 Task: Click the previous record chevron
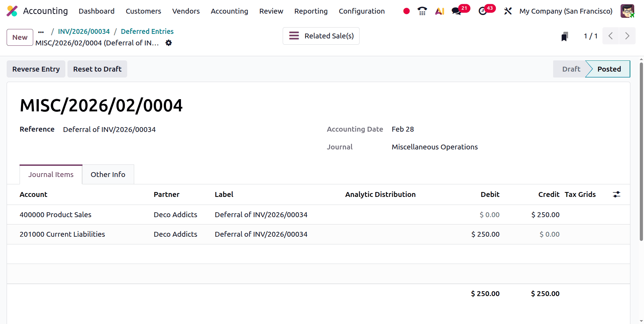pos(610,36)
